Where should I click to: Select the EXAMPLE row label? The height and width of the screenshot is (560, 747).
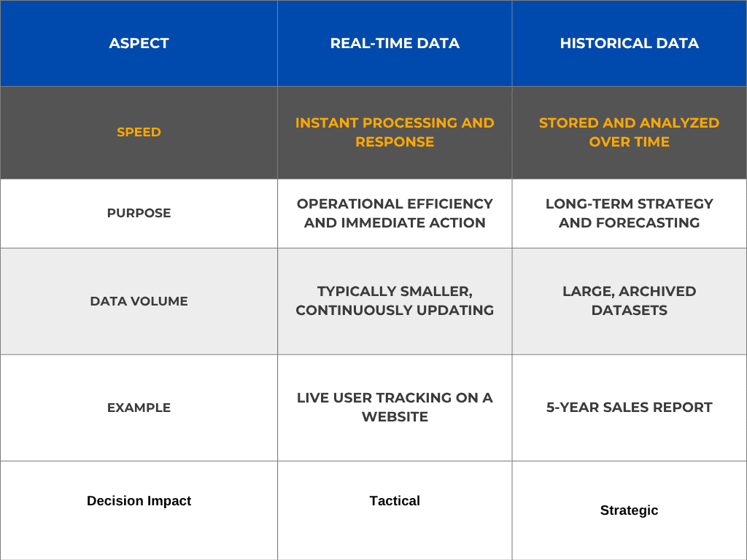pos(139,408)
